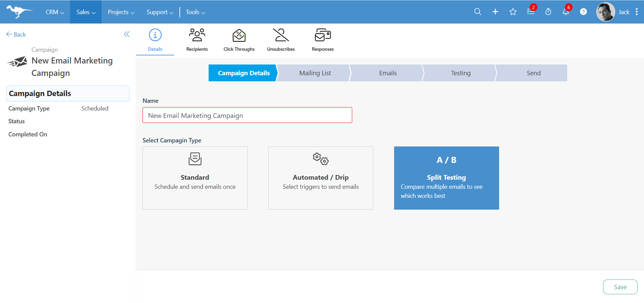This screenshot has height=303, width=644.
Task: Go to the Emails step
Action: click(x=388, y=73)
